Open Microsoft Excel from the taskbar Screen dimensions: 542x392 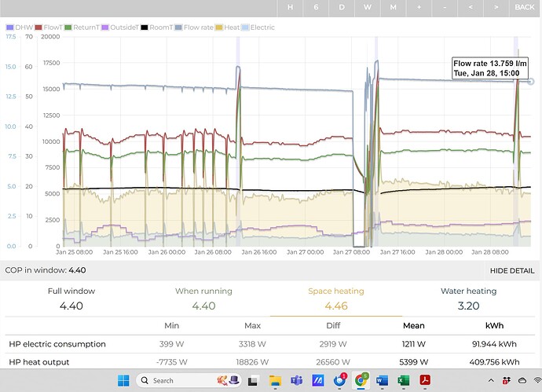[x=404, y=380]
